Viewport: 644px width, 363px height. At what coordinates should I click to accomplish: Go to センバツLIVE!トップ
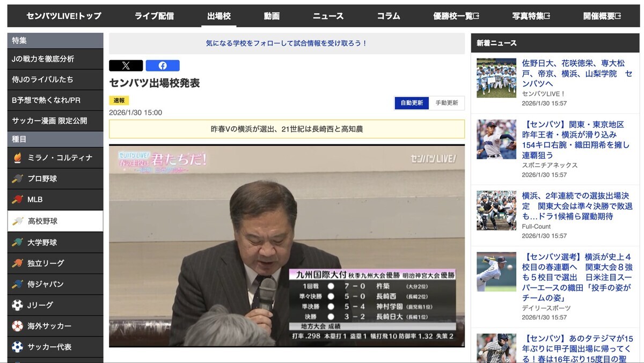pos(64,16)
